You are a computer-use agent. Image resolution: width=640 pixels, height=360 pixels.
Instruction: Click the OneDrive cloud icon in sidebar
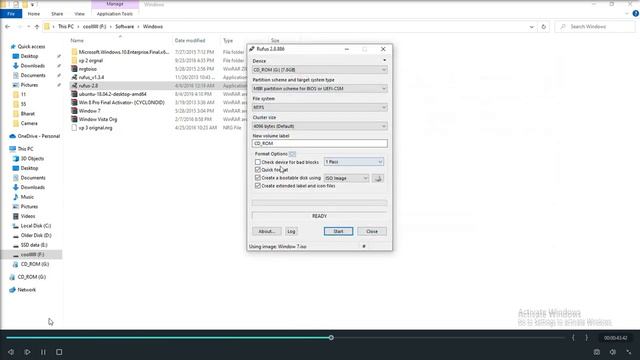tap(13, 136)
